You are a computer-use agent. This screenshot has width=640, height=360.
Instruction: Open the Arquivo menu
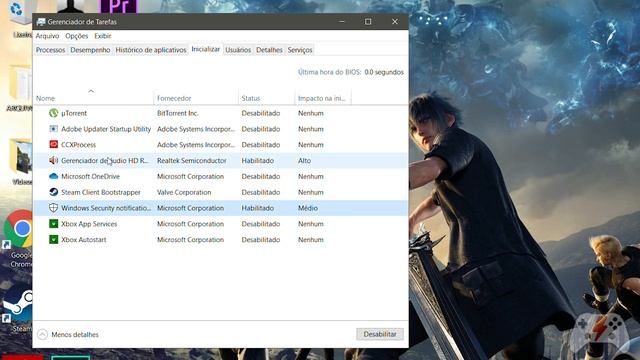pyautogui.click(x=47, y=36)
